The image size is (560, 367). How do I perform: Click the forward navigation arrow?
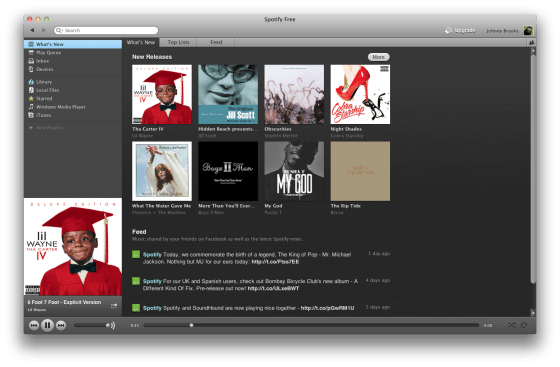pos(44,30)
